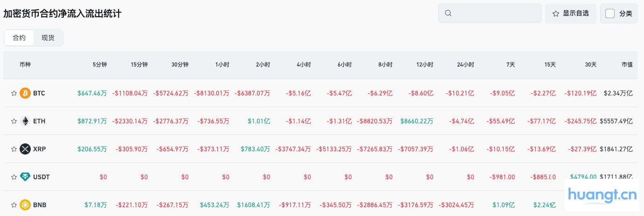Viewport: 644px width, 216px height.
Task: Click the Ethereum coin logo icon
Action: click(x=25, y=121)
